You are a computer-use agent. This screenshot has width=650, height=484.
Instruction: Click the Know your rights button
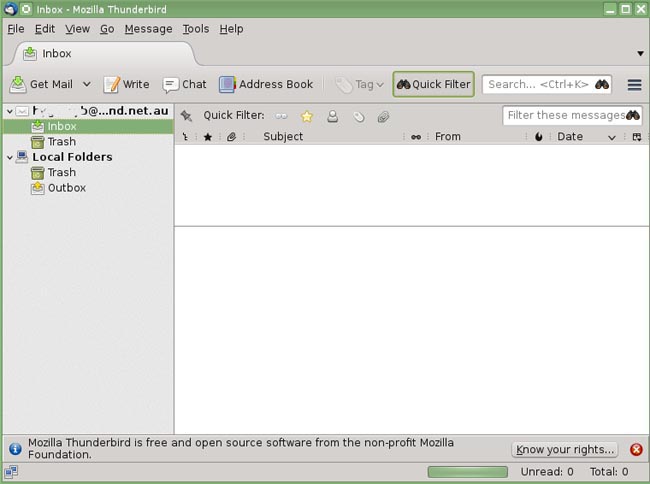tap(565, 449)
